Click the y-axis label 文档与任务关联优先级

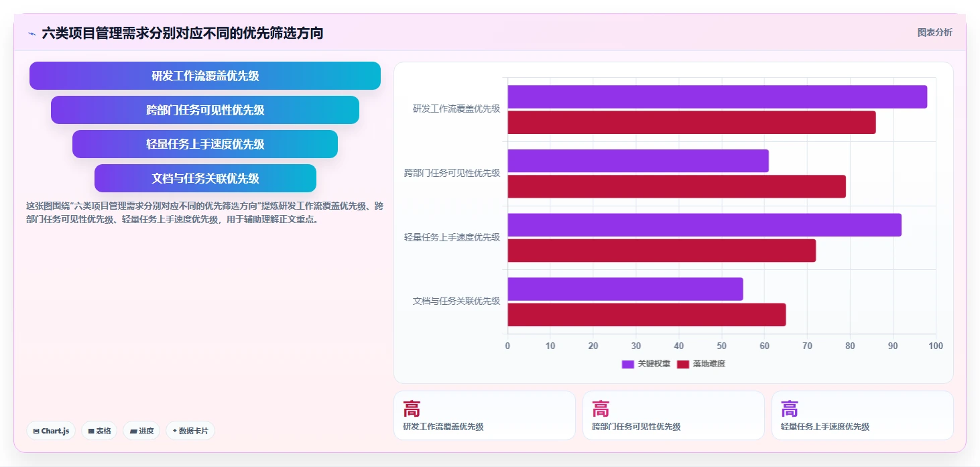(456, 301)
